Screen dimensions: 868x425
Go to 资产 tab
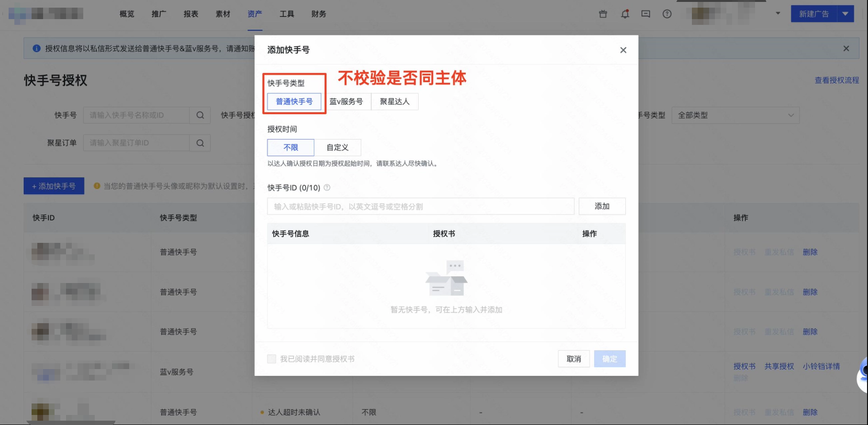click(x=255, y=14)
